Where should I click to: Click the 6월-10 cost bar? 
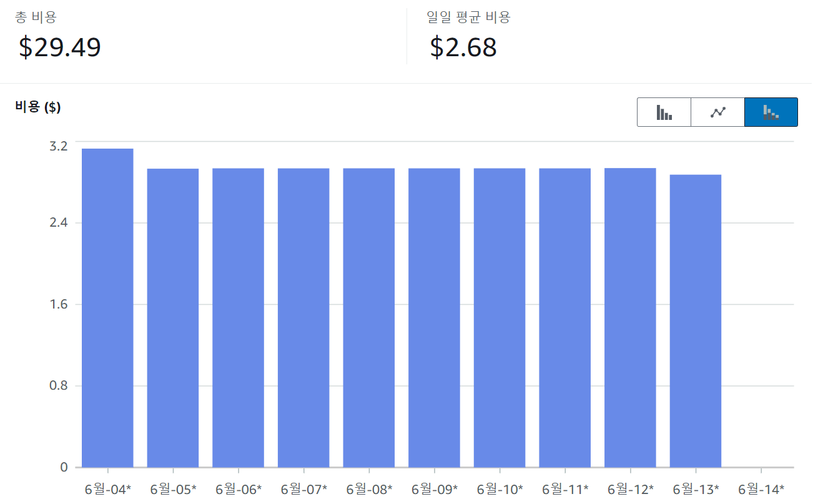(x=500, y=318)
